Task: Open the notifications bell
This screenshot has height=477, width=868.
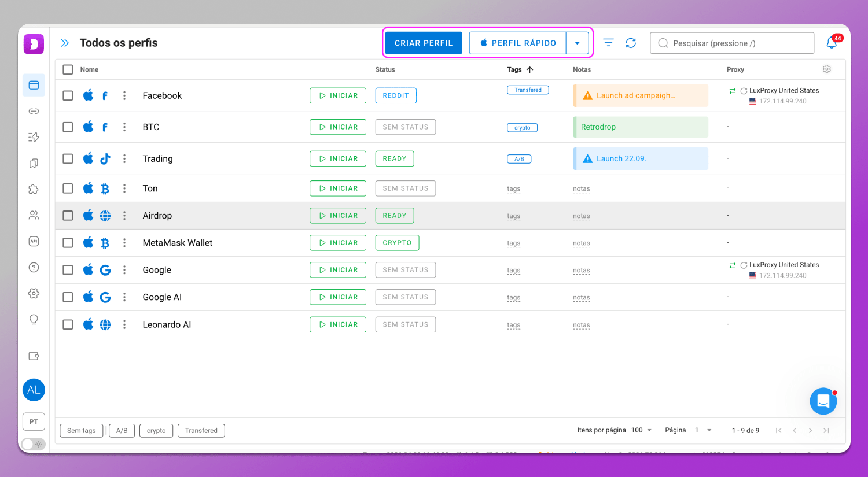Action: [832, 43]
